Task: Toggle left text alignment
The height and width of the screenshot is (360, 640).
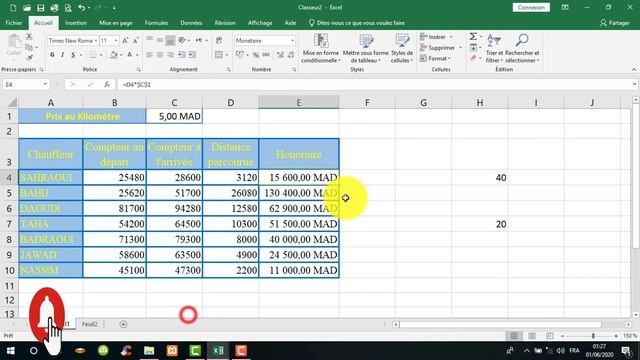Action: pos(150,55)
